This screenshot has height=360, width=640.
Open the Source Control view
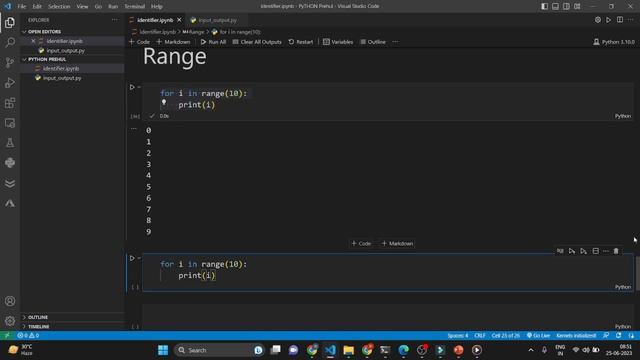click(10, 62)
